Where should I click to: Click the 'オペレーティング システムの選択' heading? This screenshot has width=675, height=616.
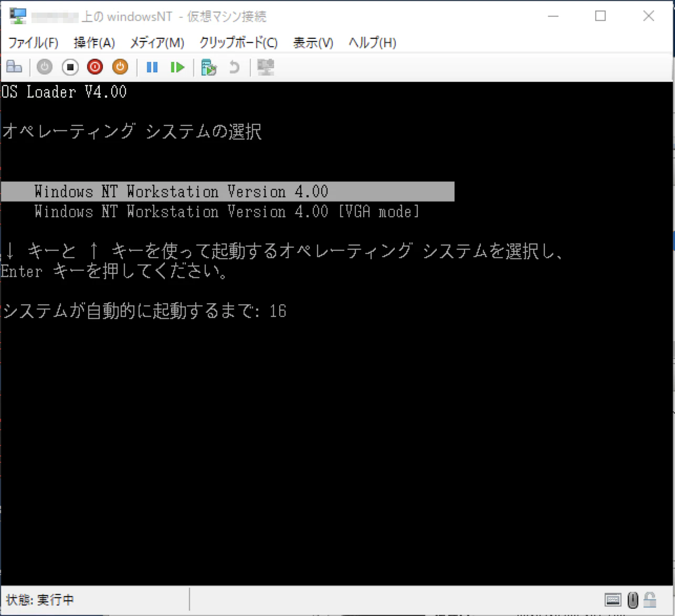(x=132, y=131)
